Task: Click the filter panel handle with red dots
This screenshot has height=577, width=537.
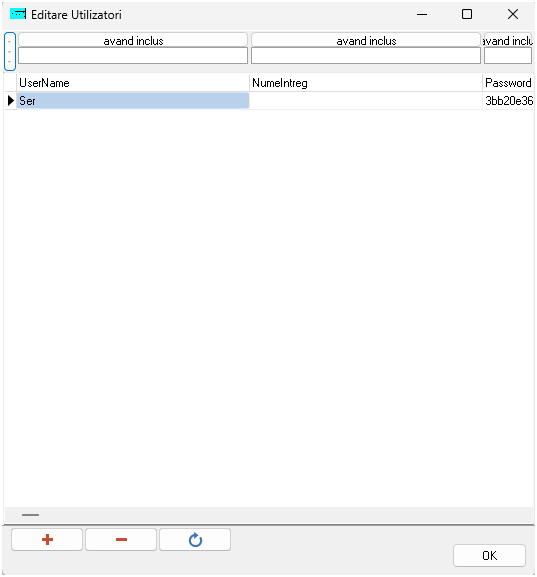Action: (x=10, y=52)
